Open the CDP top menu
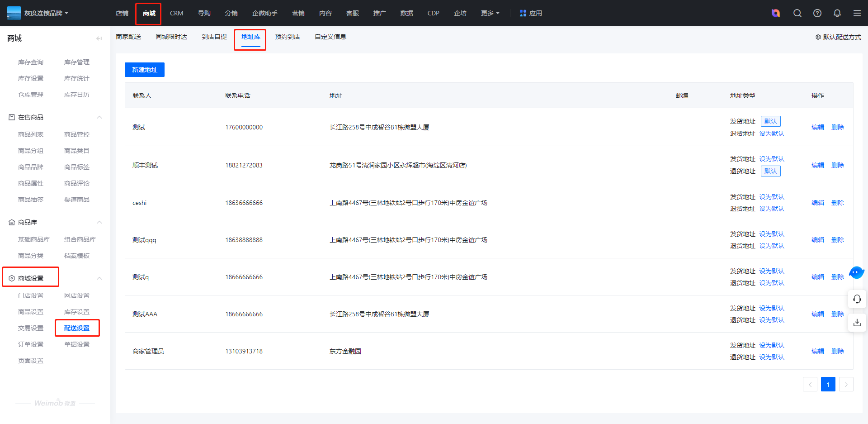Image resolution: width=868 pixels, height=424 pixels. pyautogui.click(x=433, y=13)
